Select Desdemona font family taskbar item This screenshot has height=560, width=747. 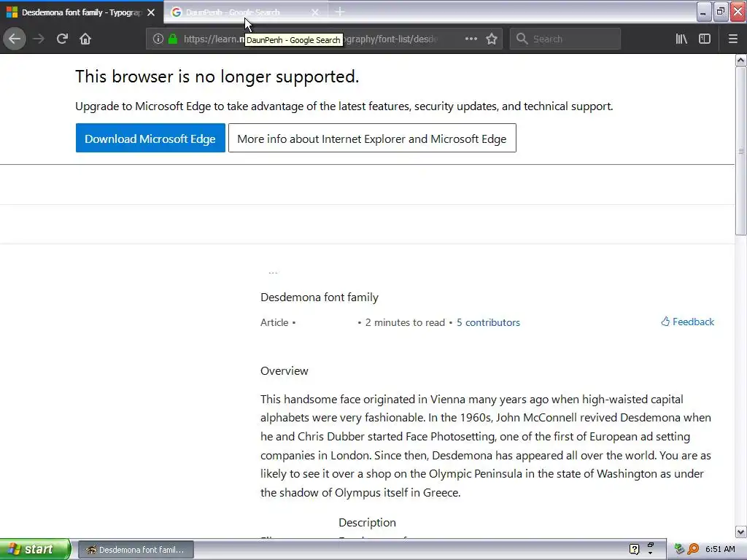pos(136,550)
